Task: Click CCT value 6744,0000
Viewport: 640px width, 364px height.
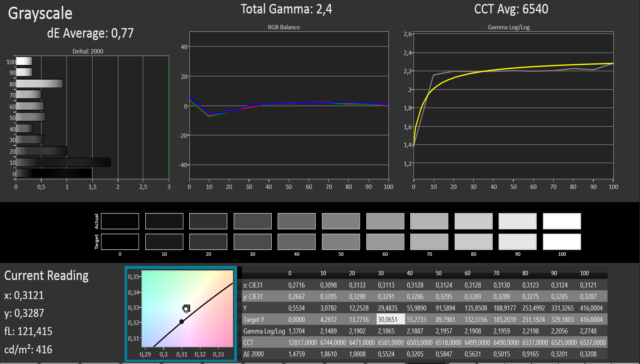Action: 333,343
